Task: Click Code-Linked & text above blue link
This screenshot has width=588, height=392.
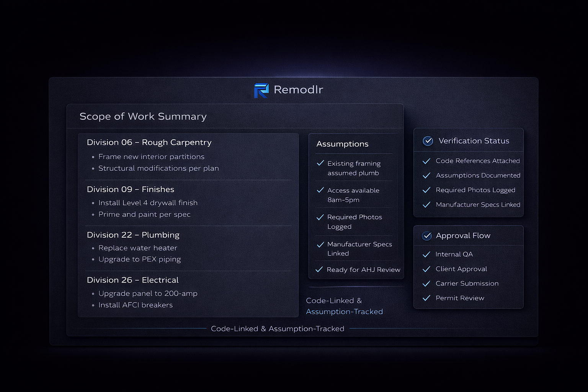Action: (334, 301)
